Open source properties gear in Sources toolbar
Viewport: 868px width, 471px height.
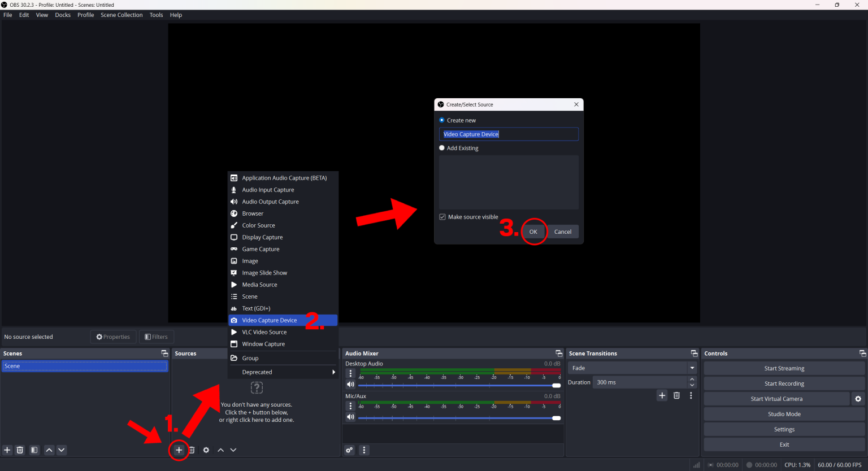[206, 450]
